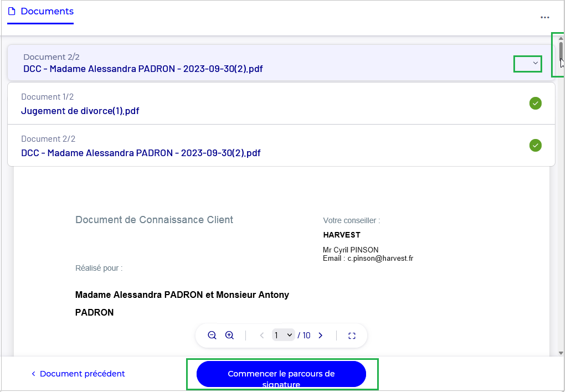Image resolution: width=566 pixels, height=392 pixels.
Task: Collapse the document list with the chevron
Action: coord(535,64)
